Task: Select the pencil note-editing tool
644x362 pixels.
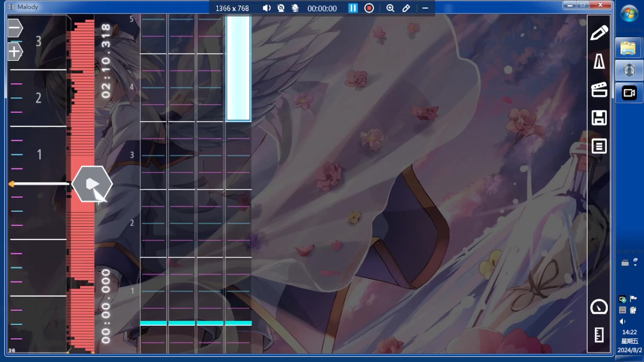Action: [x=599, y=33]
